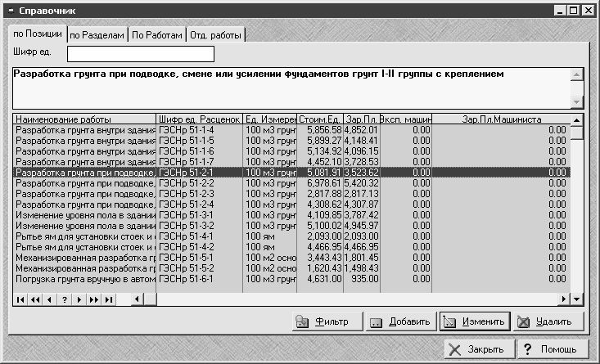The image size is (600, 364).
Task: Maximize the Справочник window
Action: (x=573, y=11)
